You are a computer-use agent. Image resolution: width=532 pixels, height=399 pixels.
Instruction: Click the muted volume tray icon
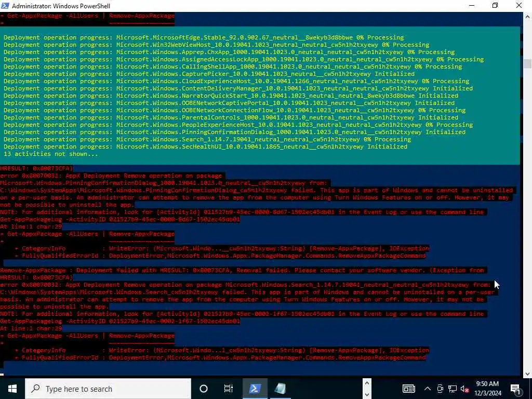(x=464, y=389)
